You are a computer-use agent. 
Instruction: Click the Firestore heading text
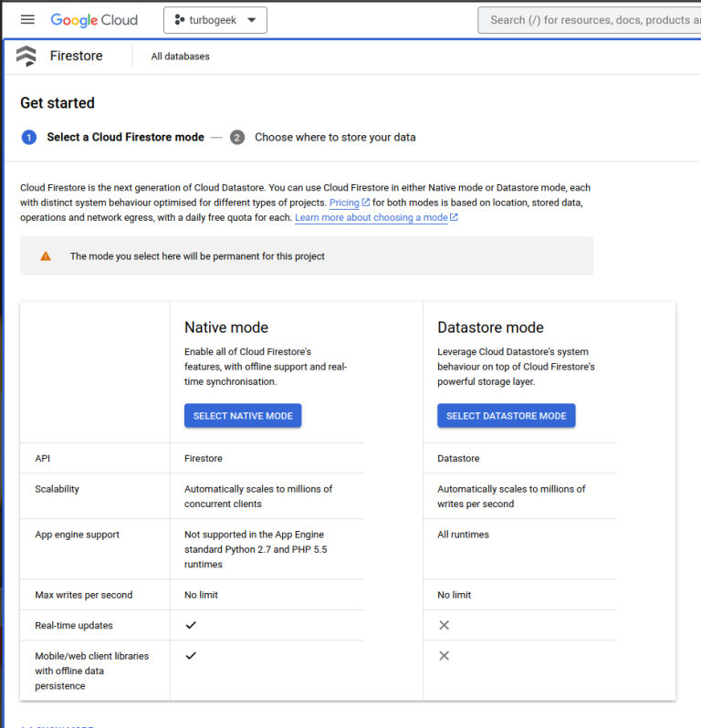click(x=76, y=56)
